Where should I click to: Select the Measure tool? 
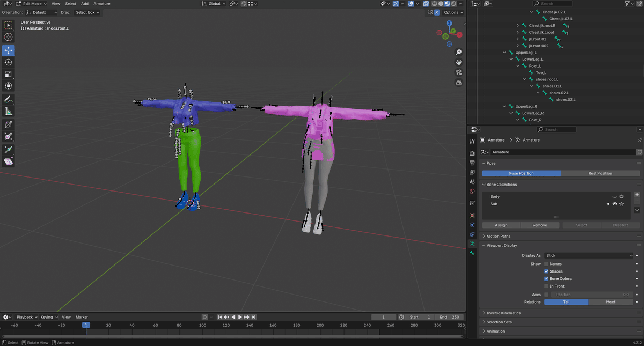[9, 112]
